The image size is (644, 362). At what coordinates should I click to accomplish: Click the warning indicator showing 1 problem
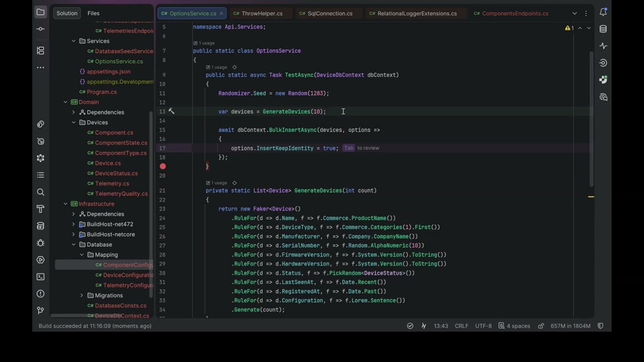[x=569, y=28]
